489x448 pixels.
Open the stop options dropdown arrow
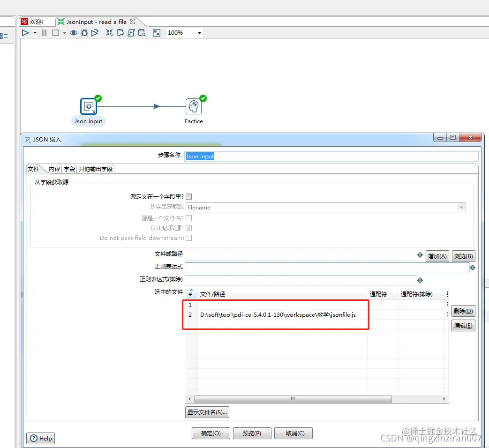64,33
